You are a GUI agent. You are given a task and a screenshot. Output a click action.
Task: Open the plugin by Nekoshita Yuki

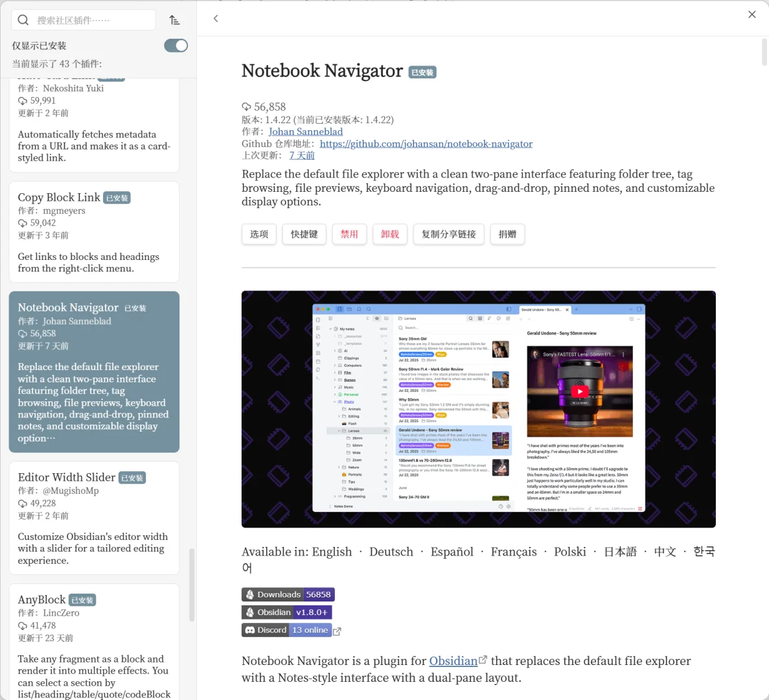pos(94,125)
